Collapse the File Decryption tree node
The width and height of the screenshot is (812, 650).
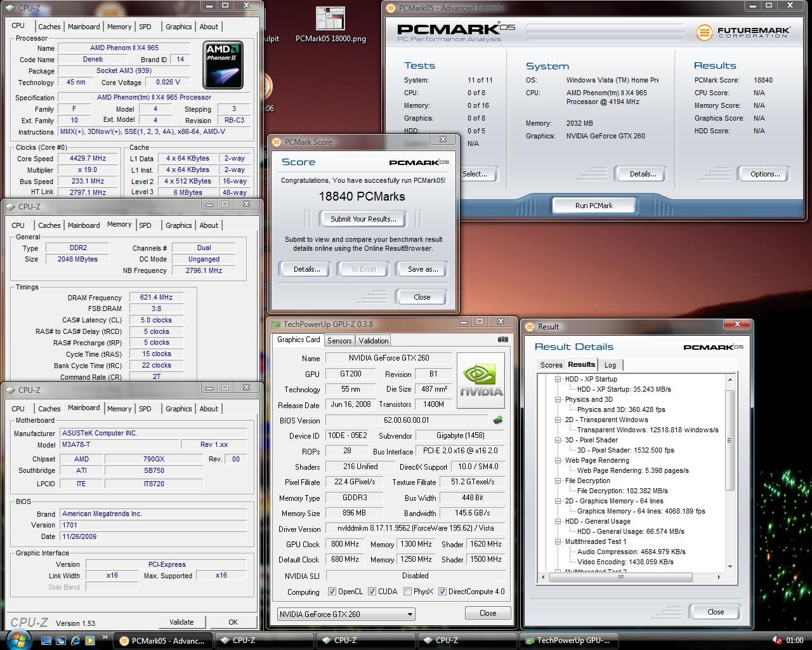coord(558,481)
